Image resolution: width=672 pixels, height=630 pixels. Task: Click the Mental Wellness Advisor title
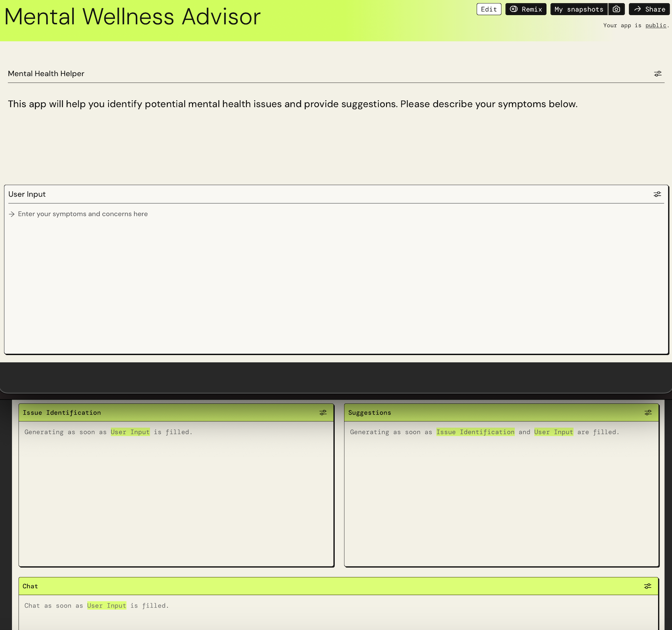click(x=132, y=17)
